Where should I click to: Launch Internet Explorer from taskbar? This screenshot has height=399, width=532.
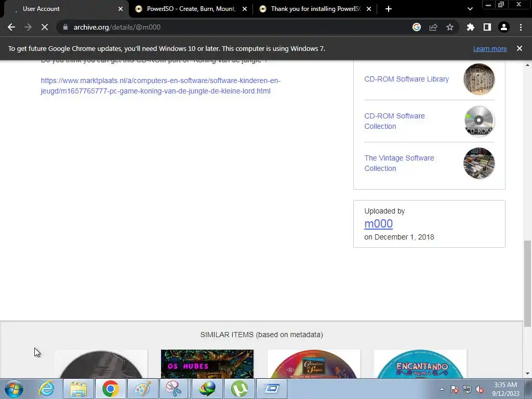point(46,389)
